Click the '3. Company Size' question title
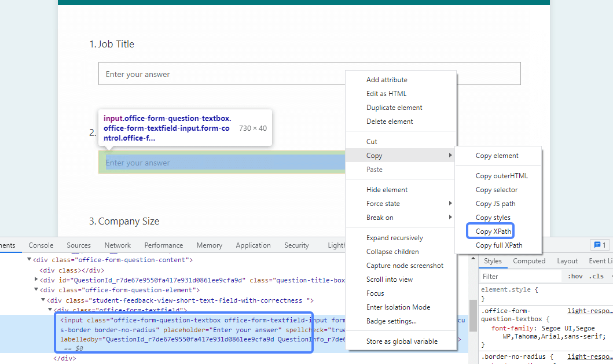 click(124, 221)
